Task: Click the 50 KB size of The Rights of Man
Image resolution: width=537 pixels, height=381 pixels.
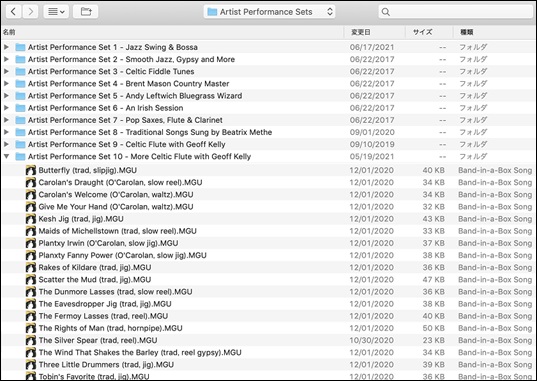Action: tap(434, 328)
